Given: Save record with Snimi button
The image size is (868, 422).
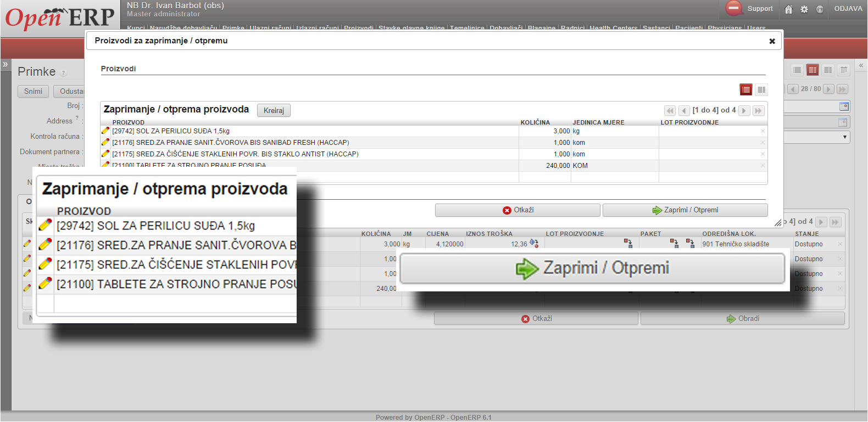Looking at the screenshot, I should coord(33,92).
